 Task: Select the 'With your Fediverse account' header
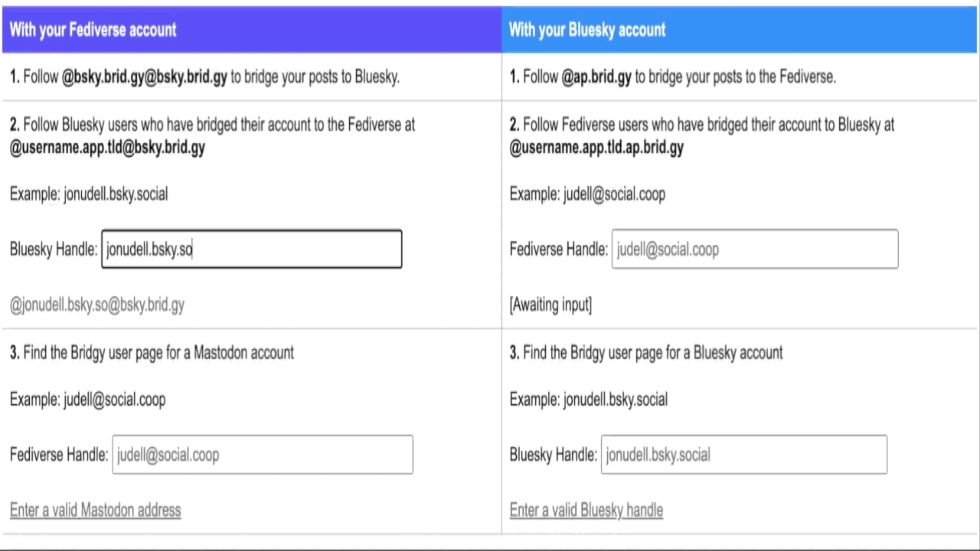93,30
